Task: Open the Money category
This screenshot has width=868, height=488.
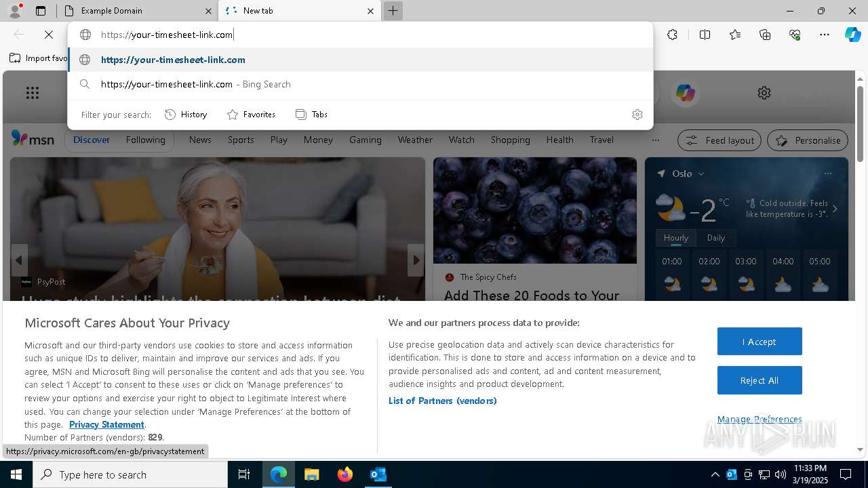Action: click(x=318, y=140)
